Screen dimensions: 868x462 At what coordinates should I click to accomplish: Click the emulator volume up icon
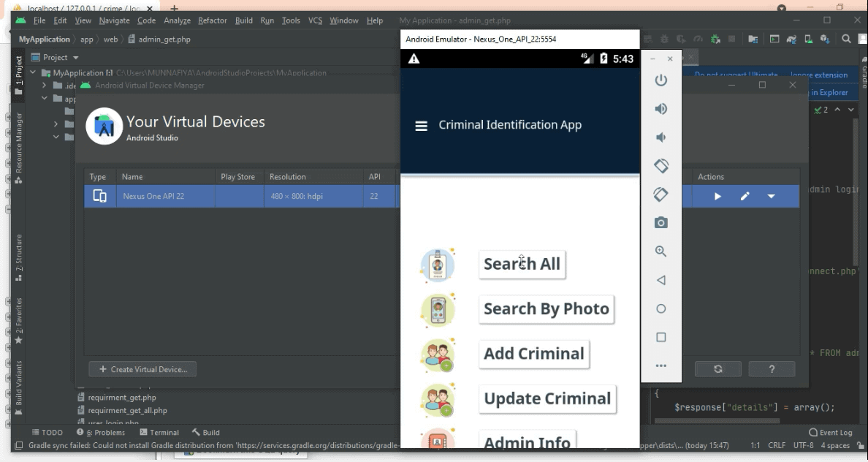pyautogui.click(x=660, y=109)
